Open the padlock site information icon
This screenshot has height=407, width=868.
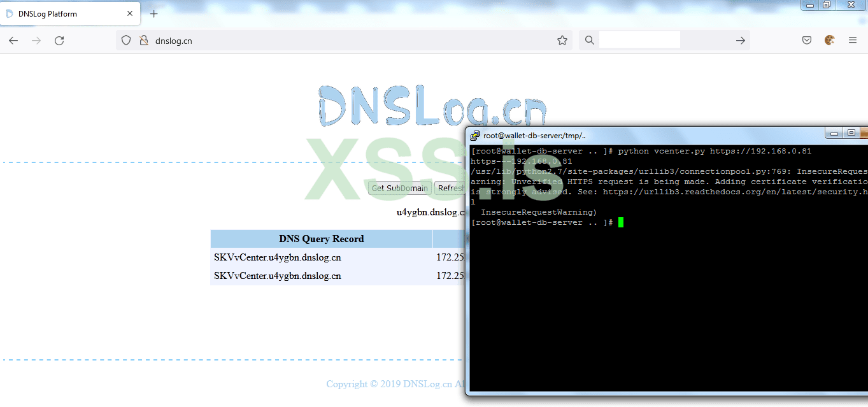click(143, 40)
